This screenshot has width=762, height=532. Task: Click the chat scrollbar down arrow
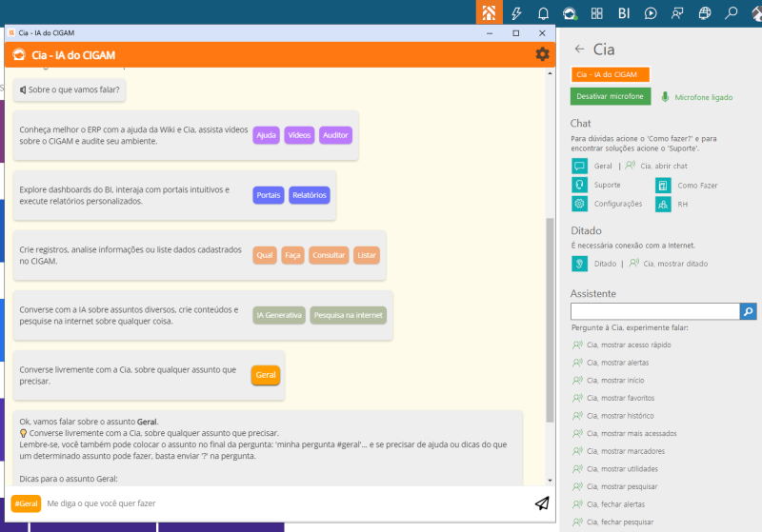550,481
